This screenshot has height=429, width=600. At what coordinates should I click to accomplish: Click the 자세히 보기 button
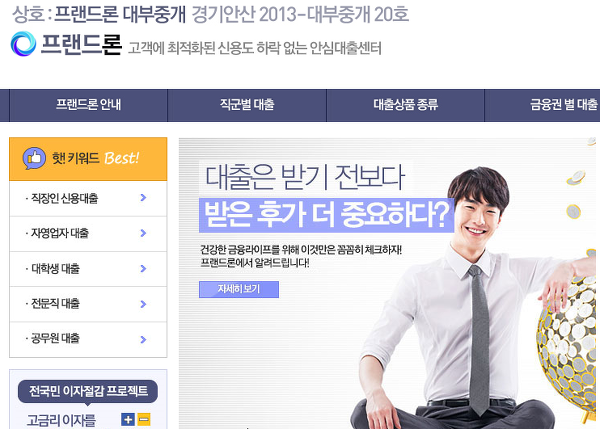coord(239,289)
